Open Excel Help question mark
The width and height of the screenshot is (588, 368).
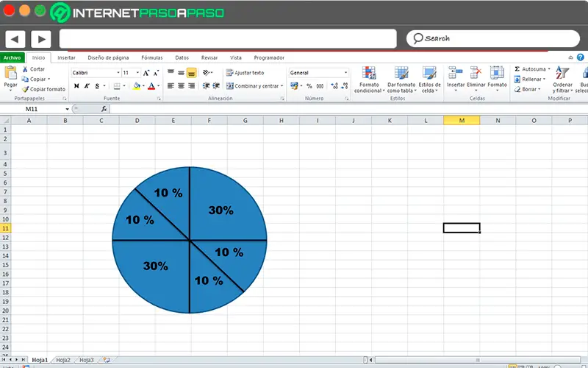(x=580, y=57)
